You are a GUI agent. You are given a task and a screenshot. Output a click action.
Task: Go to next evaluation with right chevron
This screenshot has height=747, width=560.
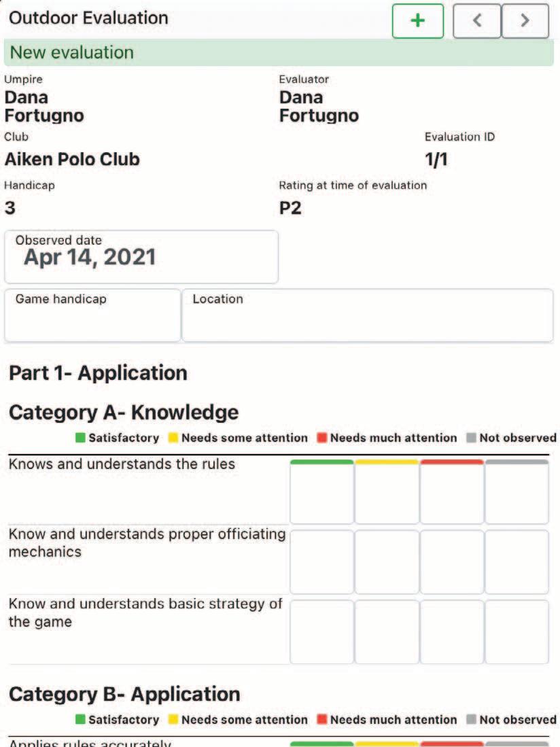525,20
